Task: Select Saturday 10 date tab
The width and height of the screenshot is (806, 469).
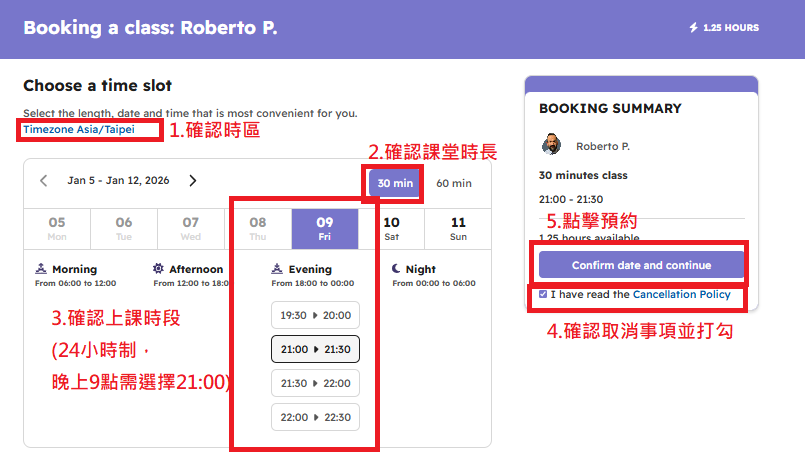Action: point(392,228)
